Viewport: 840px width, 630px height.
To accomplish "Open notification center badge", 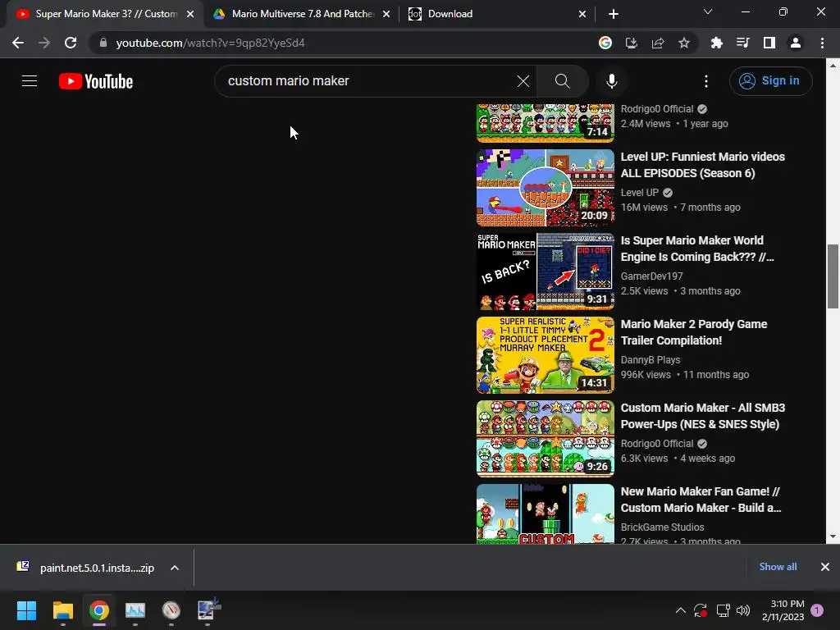I will click(x=817, y=610).
